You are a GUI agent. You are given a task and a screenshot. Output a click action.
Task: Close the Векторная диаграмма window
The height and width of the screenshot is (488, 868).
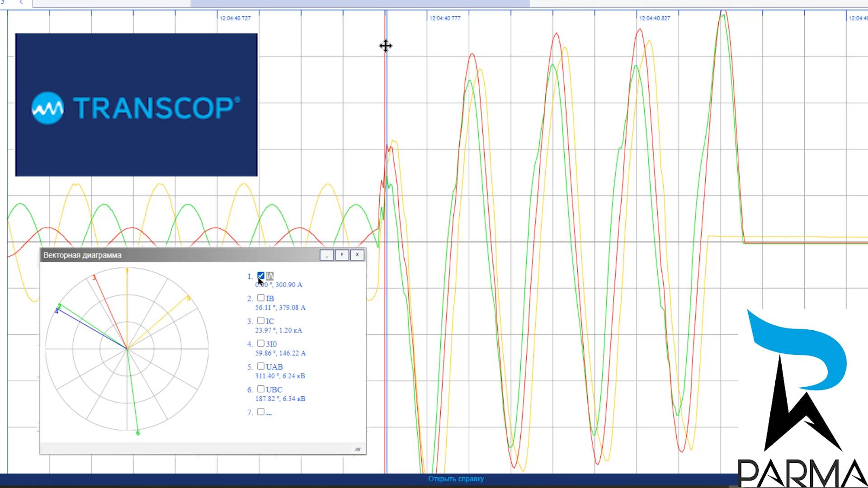357,255
